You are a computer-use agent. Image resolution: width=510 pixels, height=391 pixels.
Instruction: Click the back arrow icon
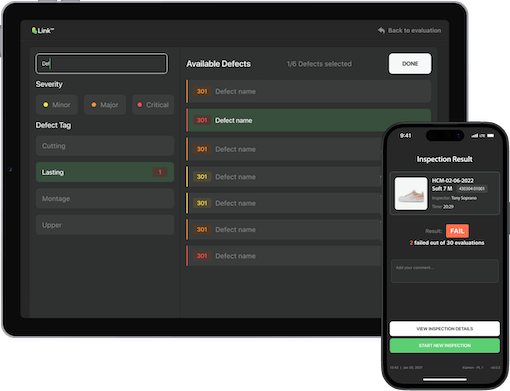click(x=381, y=30)
